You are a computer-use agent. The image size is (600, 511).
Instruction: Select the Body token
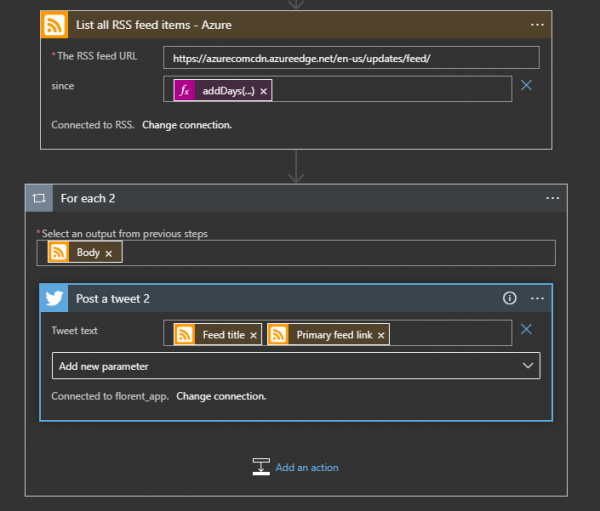coord(85,252)
